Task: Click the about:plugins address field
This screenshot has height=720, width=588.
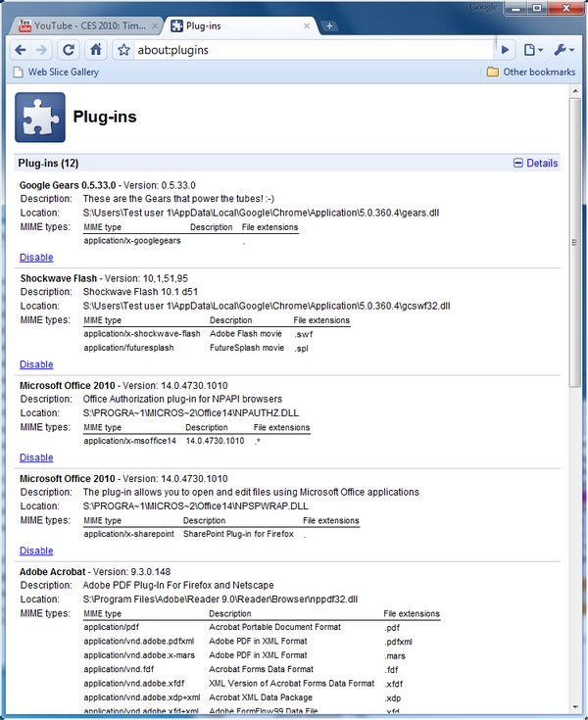Action: coord(313,50)
